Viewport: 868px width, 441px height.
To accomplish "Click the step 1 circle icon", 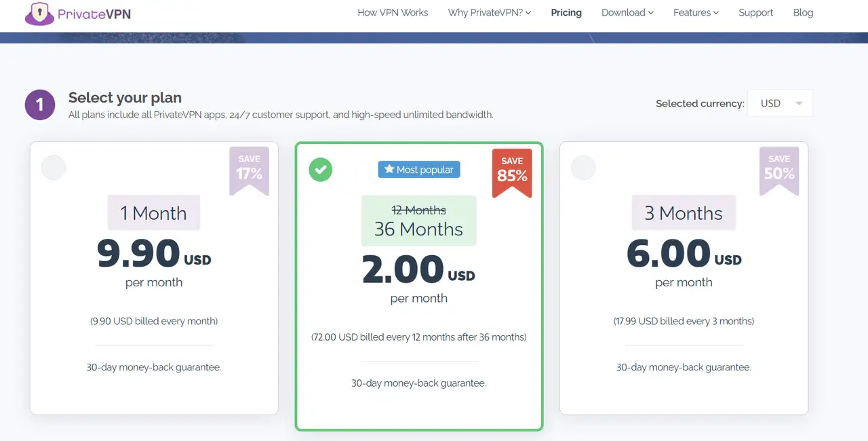I will click(40, 105).
